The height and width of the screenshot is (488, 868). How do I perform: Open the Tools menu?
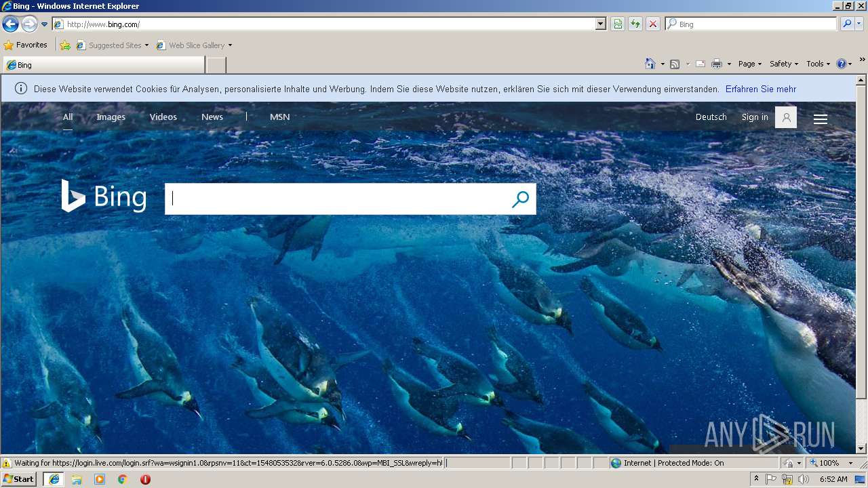point(818,64)
